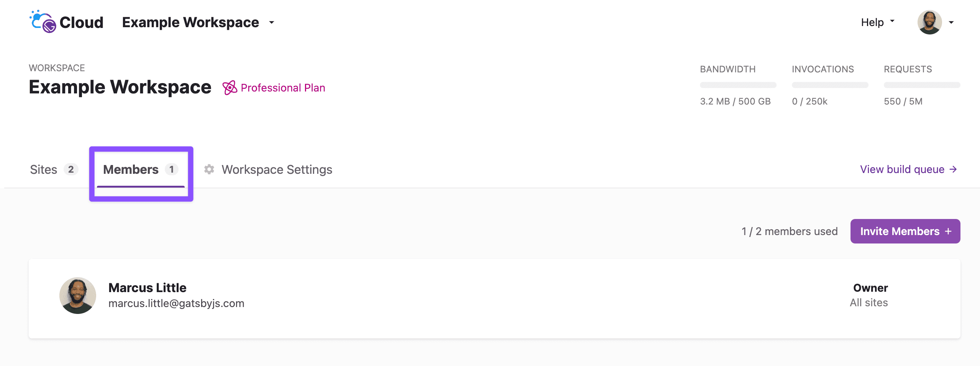Click the Professional Plan atom icon
This screenshot has width=980, height=366.
[x=230, y=88]
